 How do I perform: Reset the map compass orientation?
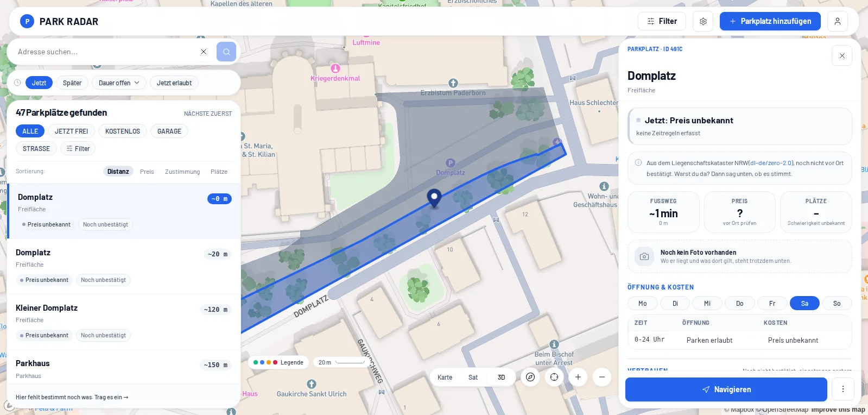[530, 377]
